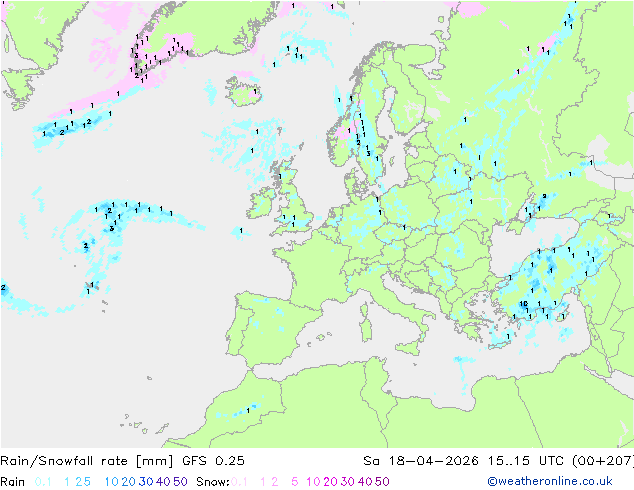
Task: Pick the snow legend value 30
Action: pos(347,482)
